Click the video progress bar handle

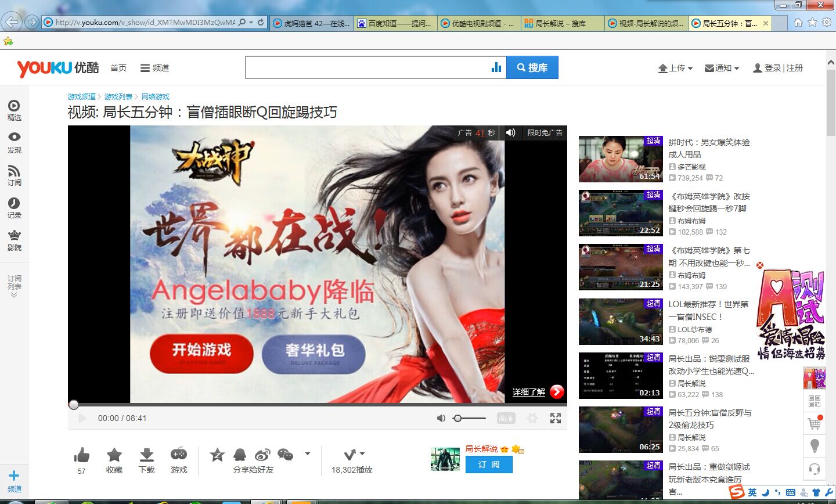click(74, 405)
